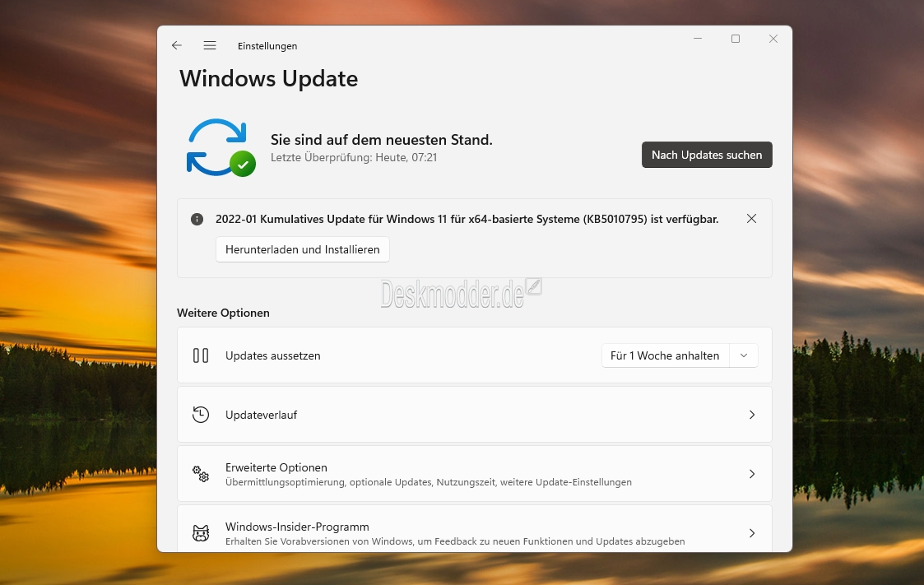Click the Erweiterte Optionen gears icon
This screenshot has height=585, width=924.
pyautogui.click(x=201, y=474)
